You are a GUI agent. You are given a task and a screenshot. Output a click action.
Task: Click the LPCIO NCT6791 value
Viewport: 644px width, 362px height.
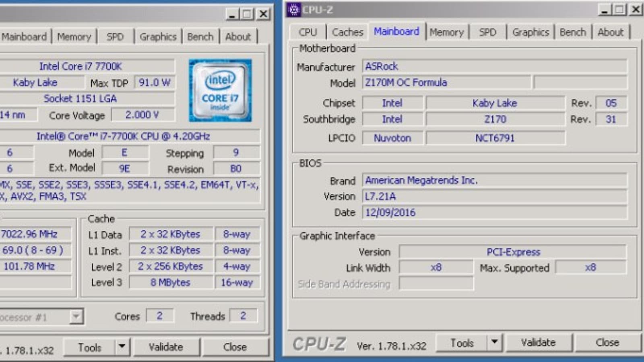click(x=495, y=138)
